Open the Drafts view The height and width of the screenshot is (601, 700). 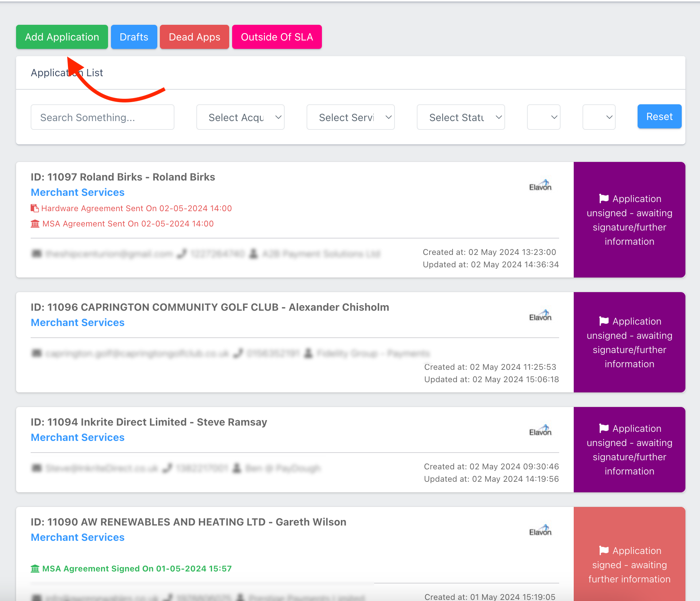(134, 37)
